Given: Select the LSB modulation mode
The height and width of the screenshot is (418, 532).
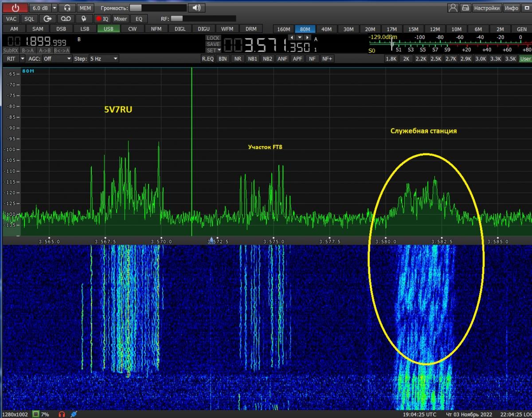Looking at the screenshot, I should [x=85, y=29].
